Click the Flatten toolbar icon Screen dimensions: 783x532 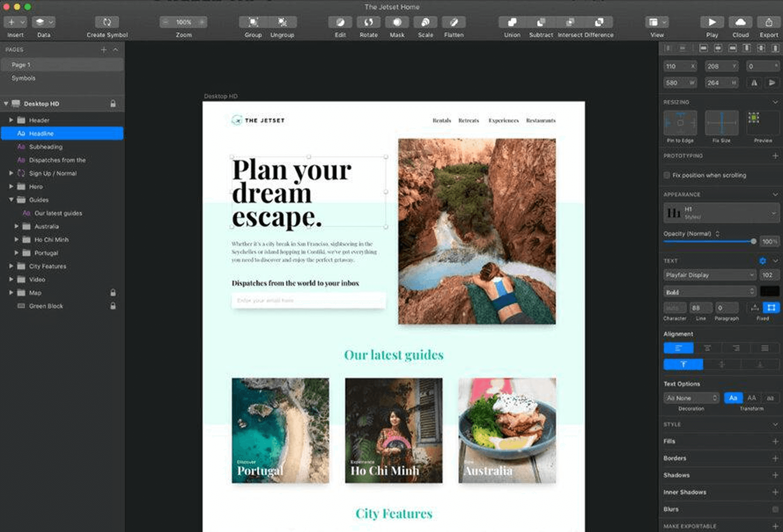coord(454,22)
